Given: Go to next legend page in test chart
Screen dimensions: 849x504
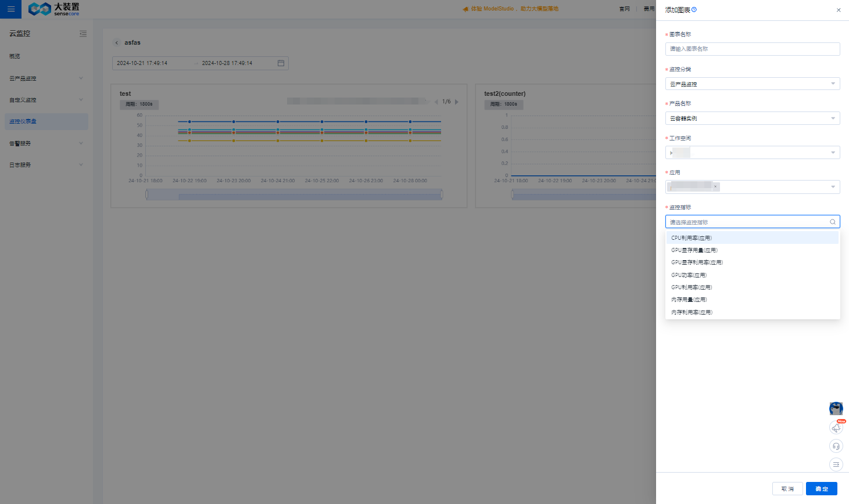Looking at the screenshot, I should [457, 102].
